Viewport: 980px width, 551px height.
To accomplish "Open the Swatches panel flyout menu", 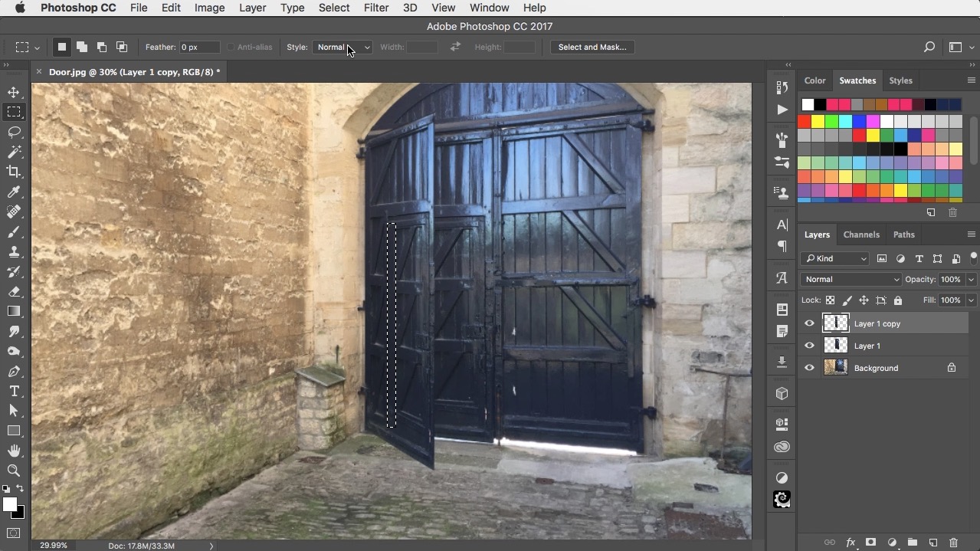I will click(x=971, y=80).
